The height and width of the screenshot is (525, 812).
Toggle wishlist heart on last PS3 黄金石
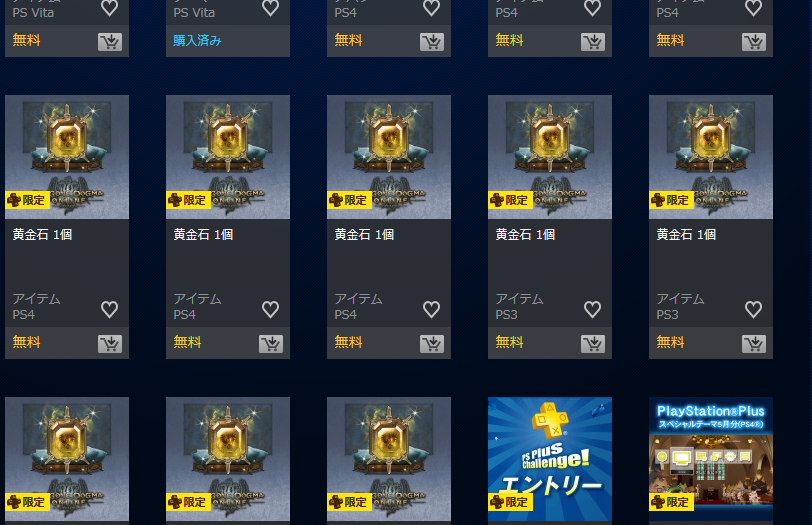(x=753, y=309)
